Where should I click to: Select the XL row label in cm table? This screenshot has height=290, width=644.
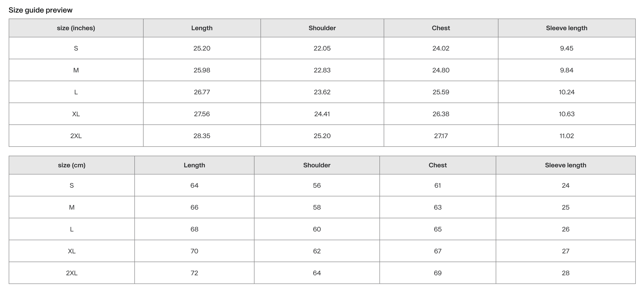click(x=72, y=251)
